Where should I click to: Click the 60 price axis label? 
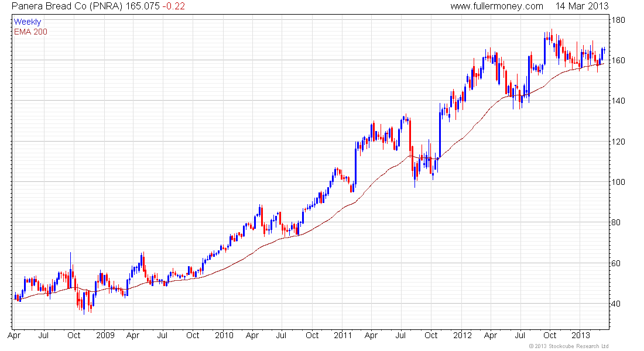point(616,263)
